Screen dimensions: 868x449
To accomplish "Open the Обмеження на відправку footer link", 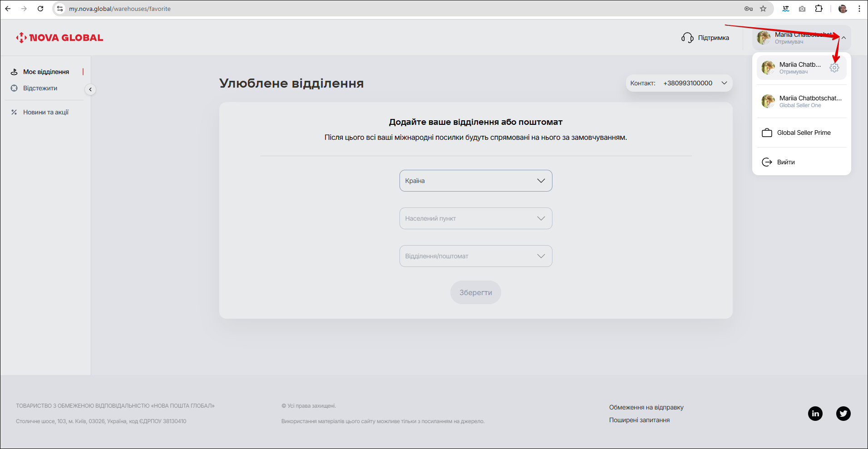I will 646,407.
